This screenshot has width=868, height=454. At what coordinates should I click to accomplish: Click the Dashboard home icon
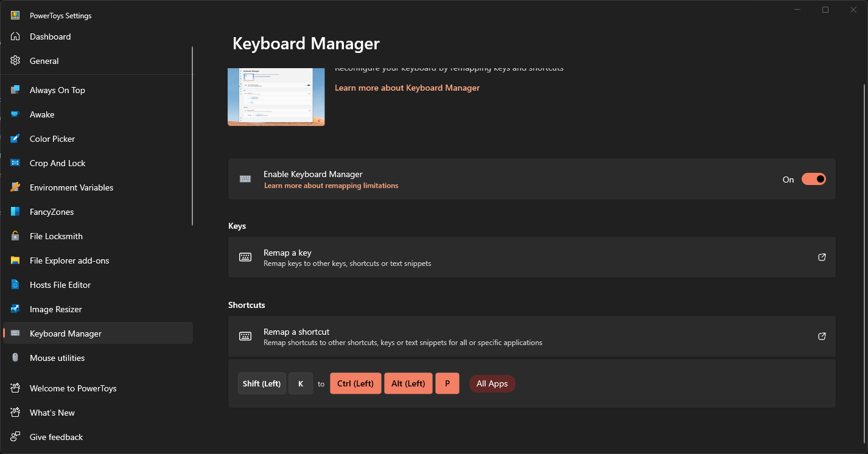click(15, 37)
